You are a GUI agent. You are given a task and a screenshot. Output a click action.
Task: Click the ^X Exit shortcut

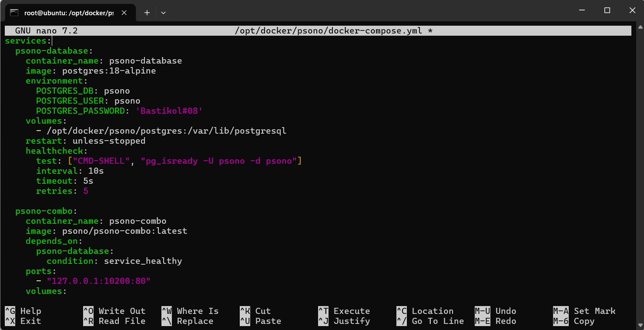tap(23, 321)
